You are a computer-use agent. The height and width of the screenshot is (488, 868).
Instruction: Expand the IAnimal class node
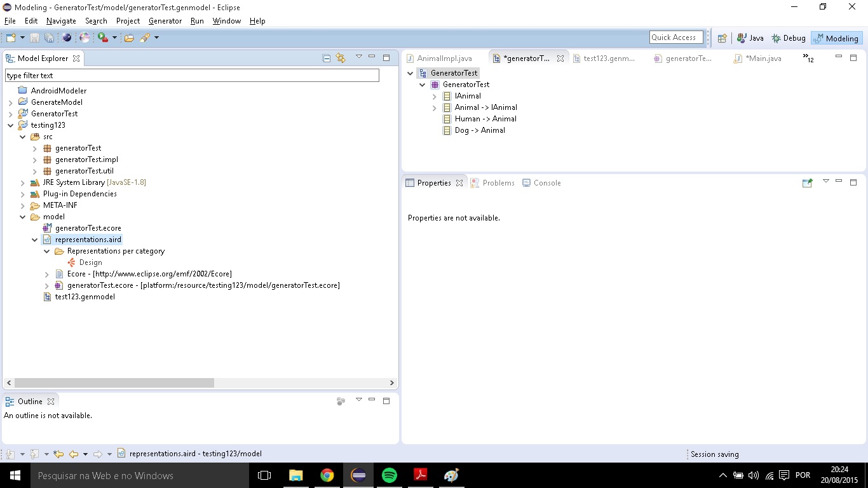(x=435, y=96)
